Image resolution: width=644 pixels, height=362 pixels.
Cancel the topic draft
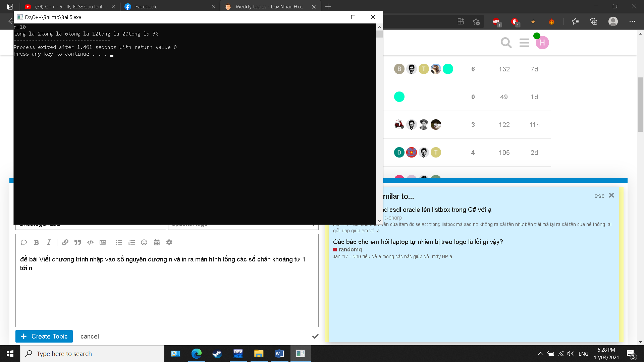point(90,336)
